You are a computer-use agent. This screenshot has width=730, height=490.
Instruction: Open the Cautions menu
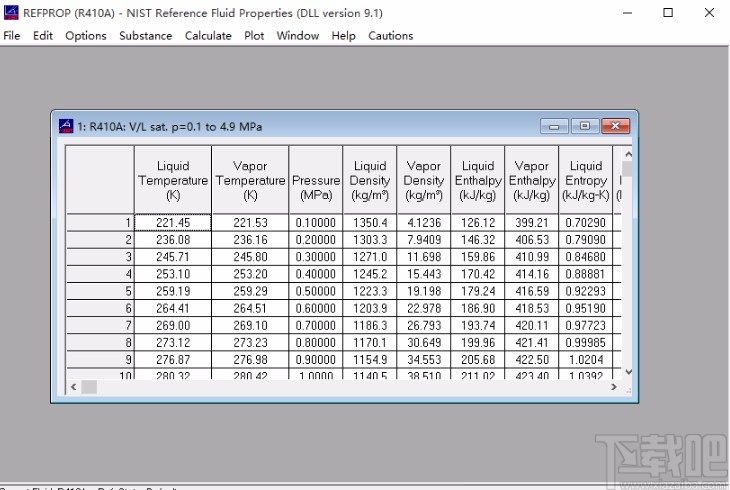(x=391, y=36)
